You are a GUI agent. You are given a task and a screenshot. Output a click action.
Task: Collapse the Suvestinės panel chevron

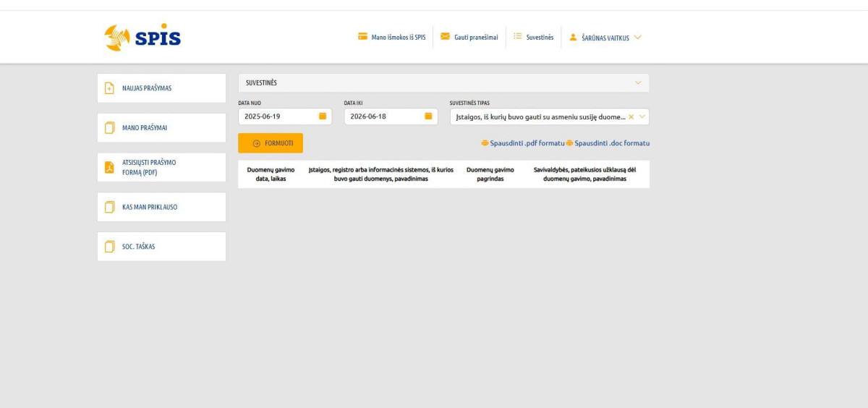638,82
